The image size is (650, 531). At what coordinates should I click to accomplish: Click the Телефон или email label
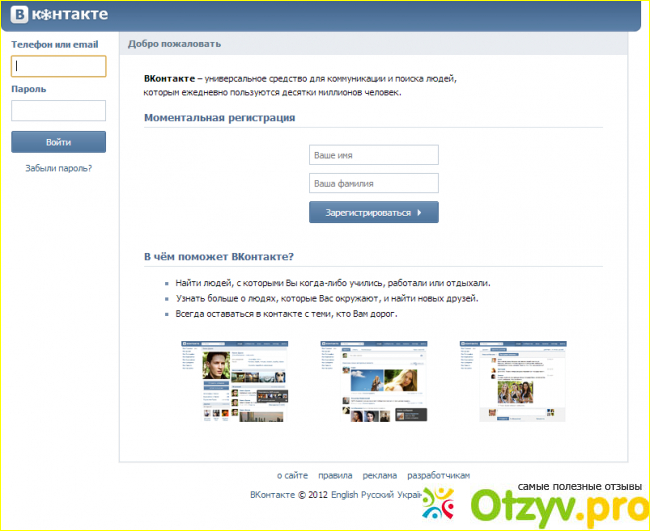pyautogui.click(x=55, y=45)
